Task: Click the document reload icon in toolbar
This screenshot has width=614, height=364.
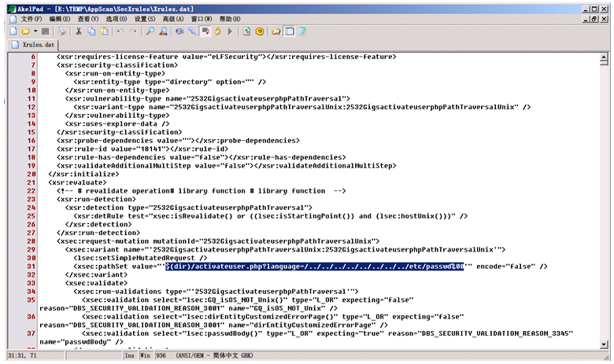Action: pyautogui.click(x=246, y=31)
